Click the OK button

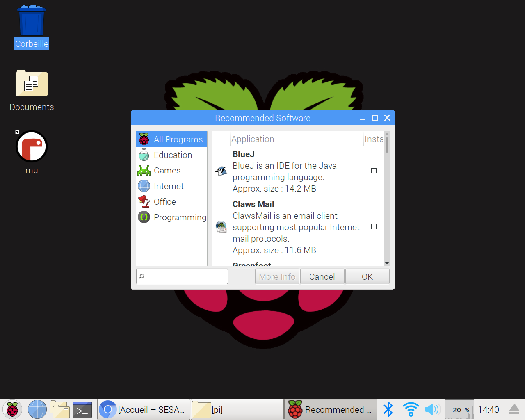click(x=367, y=276)
